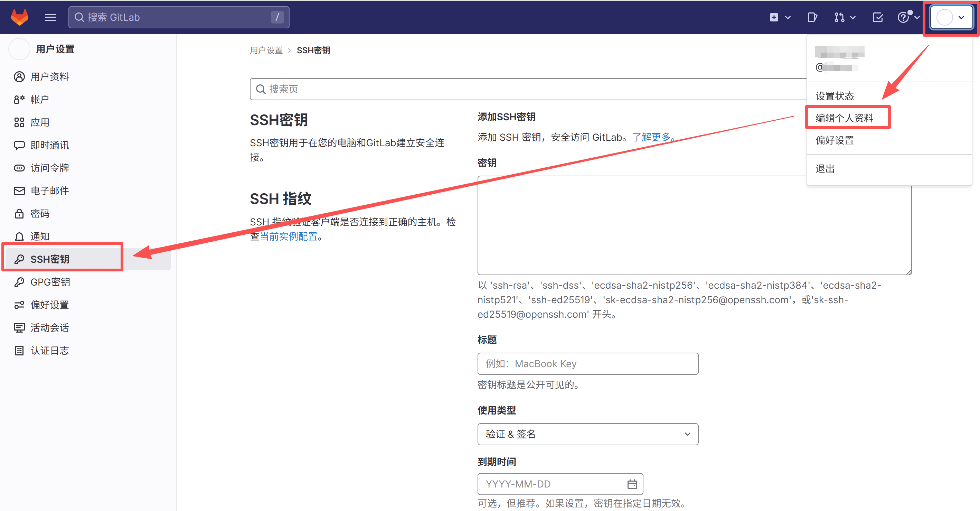
Task: Open the 当前实例配置 link
Action: point(289,236)
